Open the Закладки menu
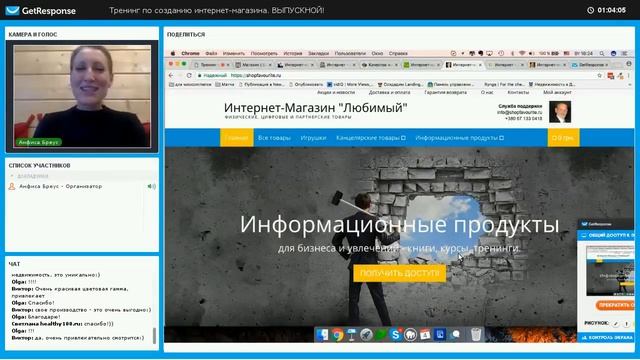Image resolution: width=640 pixels, height=360 pixels. 318,53
